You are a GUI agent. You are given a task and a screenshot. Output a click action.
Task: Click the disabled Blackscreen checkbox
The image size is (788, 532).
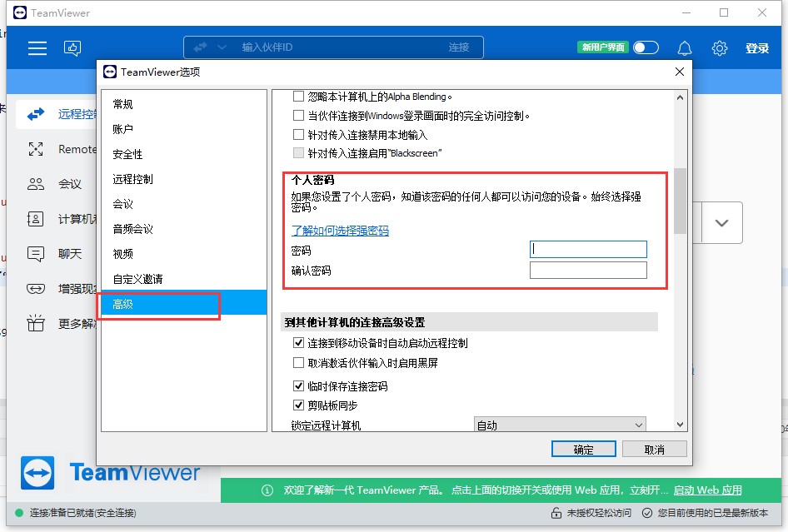pos(298,152)
